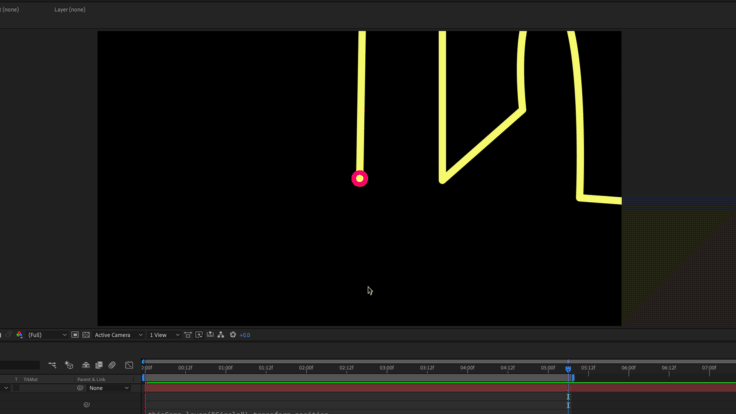The image size is (736, 414).
Task: Click the 03:00f mark on time ruler
Action: (x=387, y=368)
